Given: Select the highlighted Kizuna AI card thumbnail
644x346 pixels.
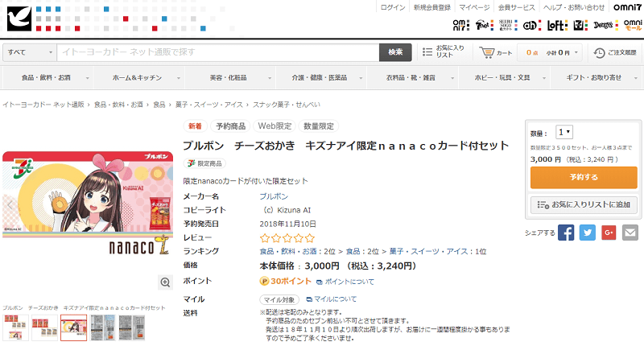Looking at the screenshot, I should [73, 327].
